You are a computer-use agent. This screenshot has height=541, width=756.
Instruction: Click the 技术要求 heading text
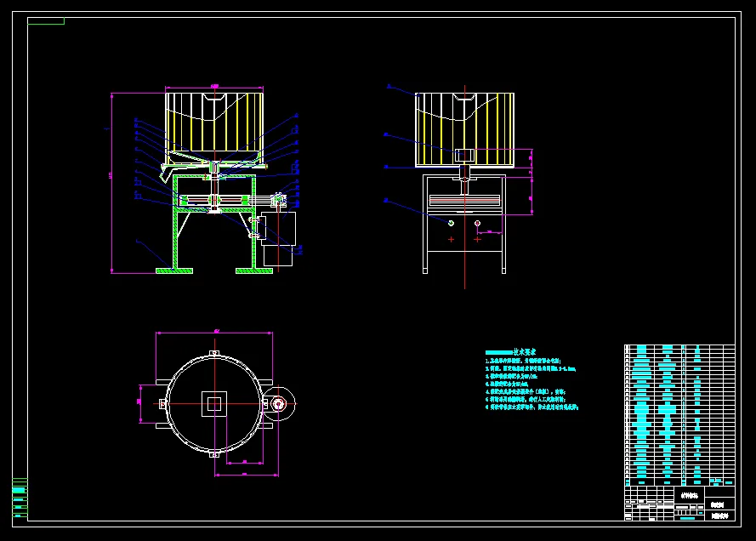pos(524,352)
